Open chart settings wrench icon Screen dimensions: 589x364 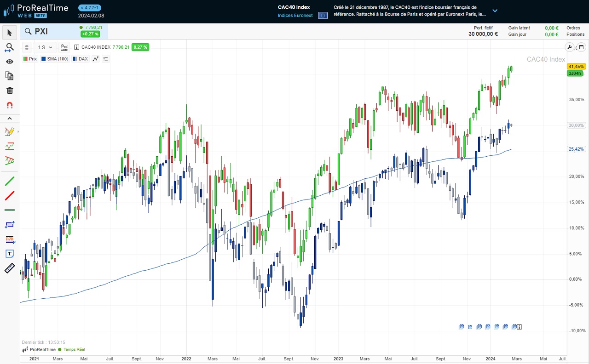pyautogui.click(x=570, y=47)
